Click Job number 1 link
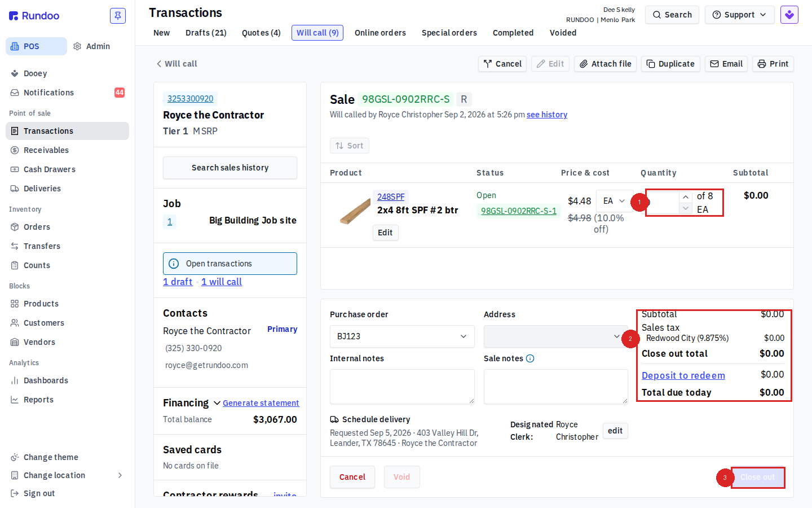The width and height of the screenshot is (812, 508). pos(170,222)
